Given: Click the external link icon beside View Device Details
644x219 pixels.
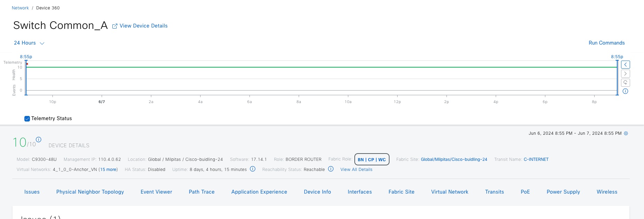Looking at the screenshot, I should [115, 26].
